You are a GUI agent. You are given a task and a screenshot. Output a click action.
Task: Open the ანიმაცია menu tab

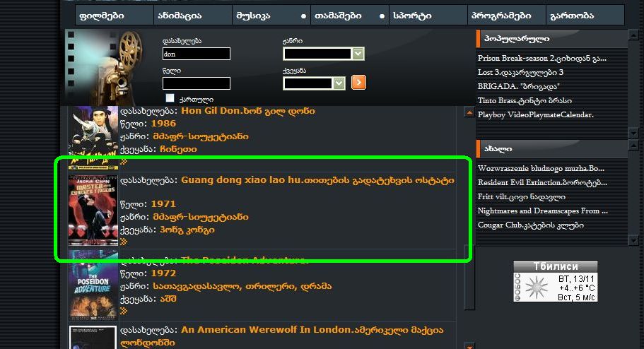(x=193, y=16)
